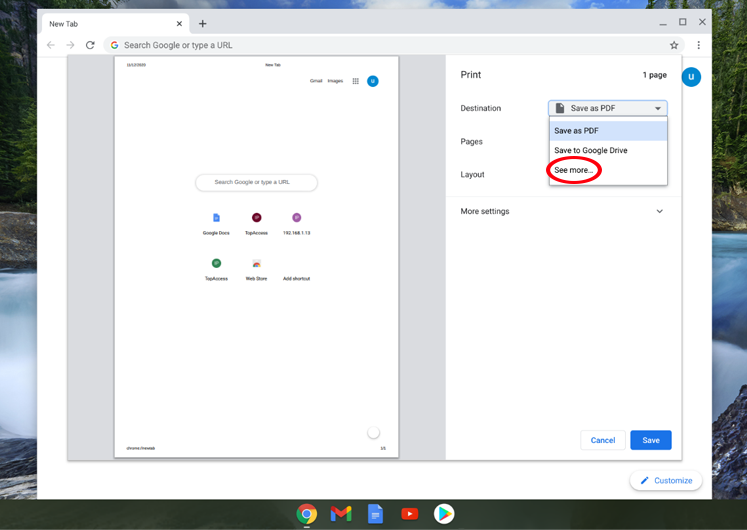Screen dimensions: 747x530
Task: Choose Save to Google Drive
Action: pyautogui.click(x=591, y=150)
